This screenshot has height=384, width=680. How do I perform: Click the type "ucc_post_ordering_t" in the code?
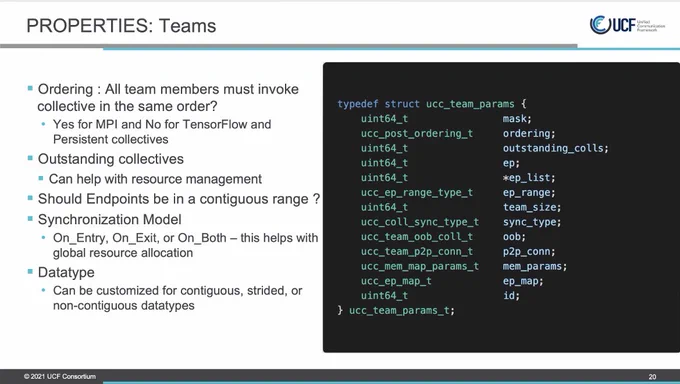(x=417, y=134)
